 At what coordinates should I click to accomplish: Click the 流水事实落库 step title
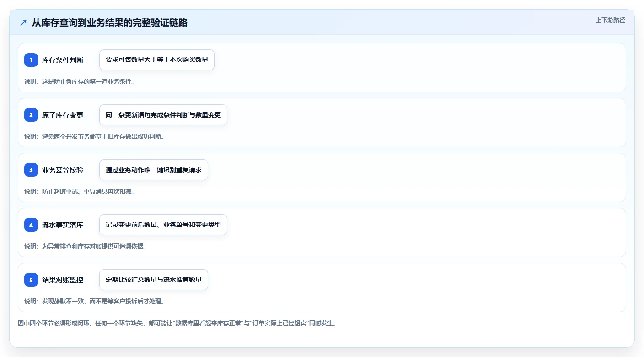(63, 225)
